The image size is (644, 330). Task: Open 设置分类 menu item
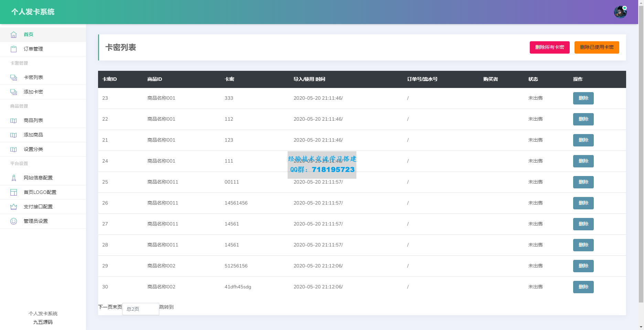(33, 150)
